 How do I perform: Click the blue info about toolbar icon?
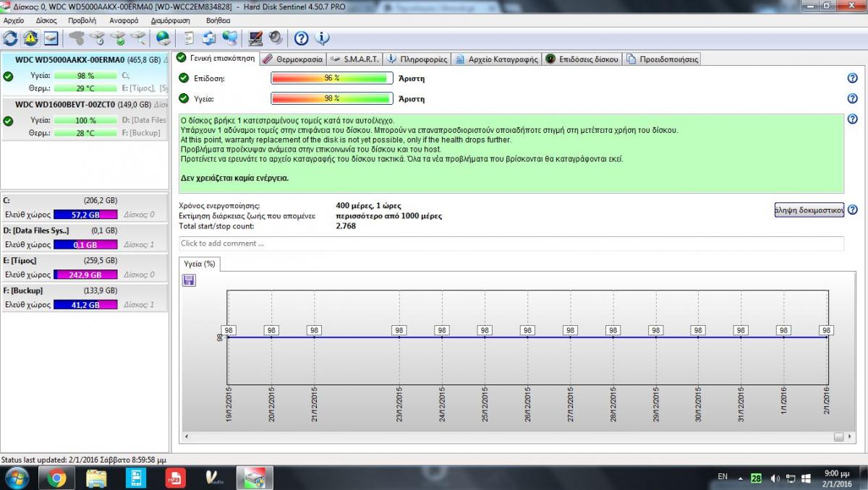click(322, 38)
